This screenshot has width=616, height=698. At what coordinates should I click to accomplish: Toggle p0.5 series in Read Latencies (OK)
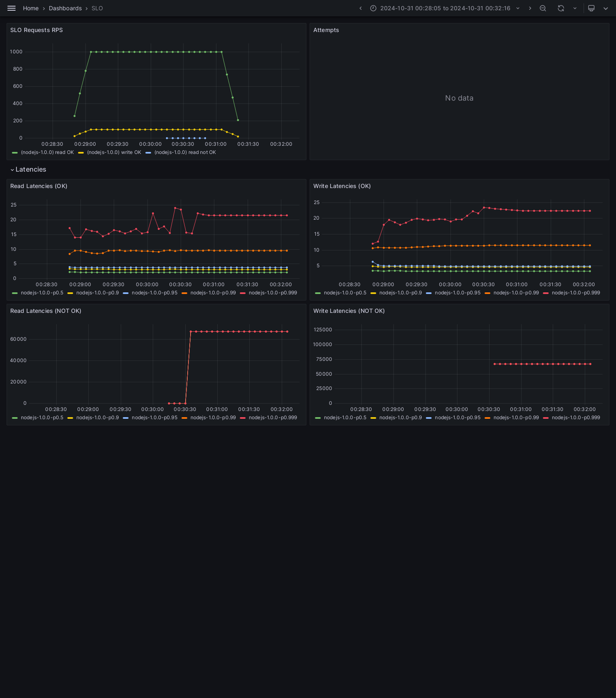coord(42,293)
